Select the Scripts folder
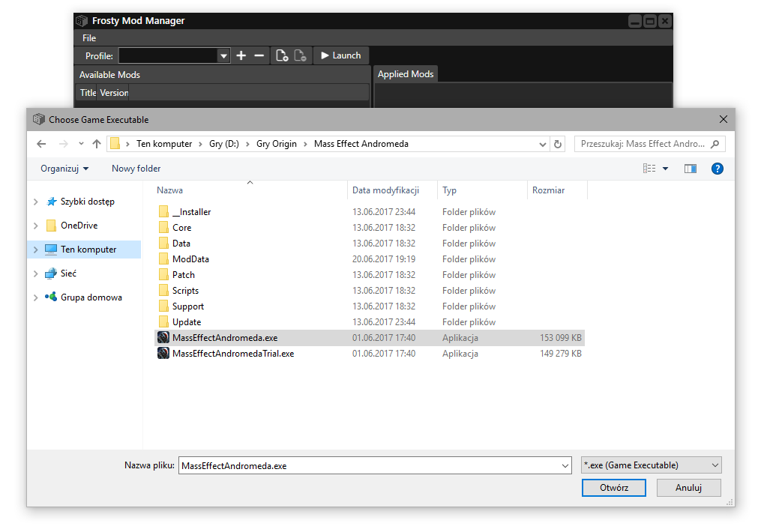 [x=370, y=291]
